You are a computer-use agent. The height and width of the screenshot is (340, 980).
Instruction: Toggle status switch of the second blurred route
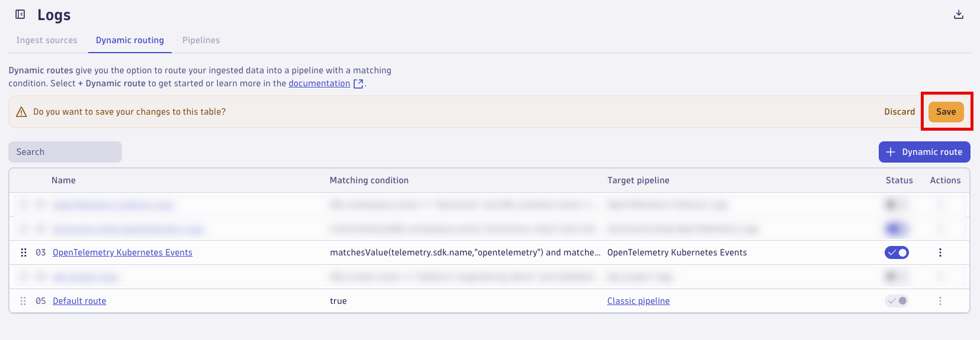pos(897,228)
